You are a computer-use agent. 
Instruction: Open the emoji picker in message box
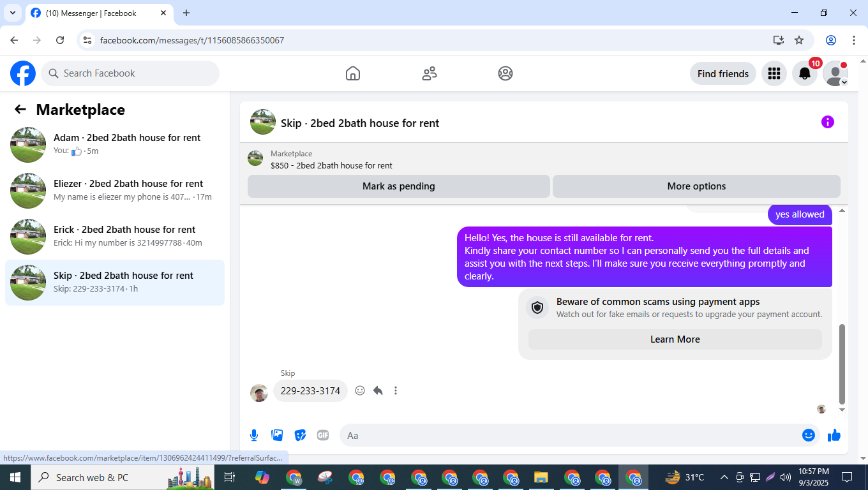[x=809, y=435]
